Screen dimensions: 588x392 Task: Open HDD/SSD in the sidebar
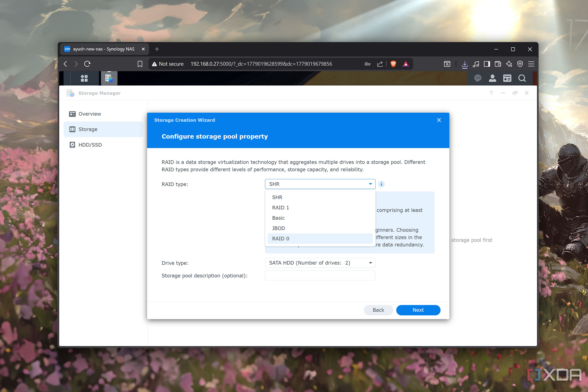point(104,145)
